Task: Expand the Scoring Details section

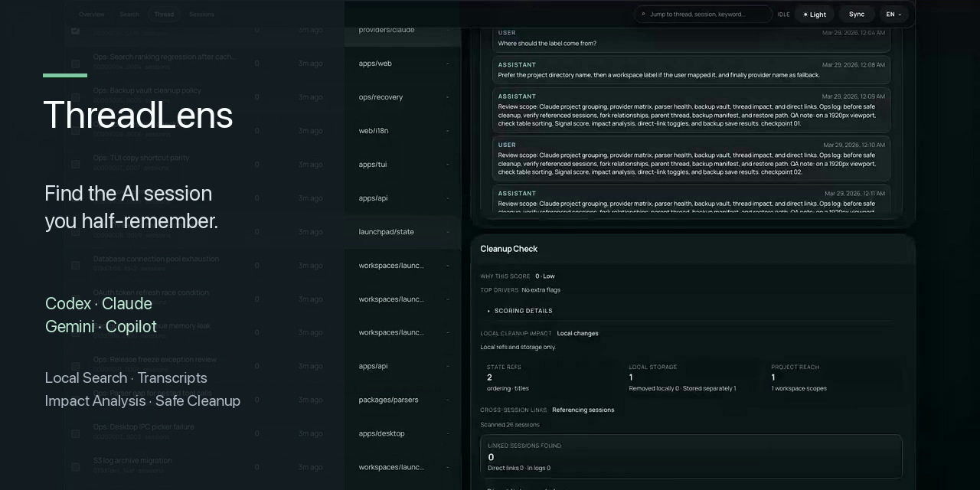Action: (523, 311)
